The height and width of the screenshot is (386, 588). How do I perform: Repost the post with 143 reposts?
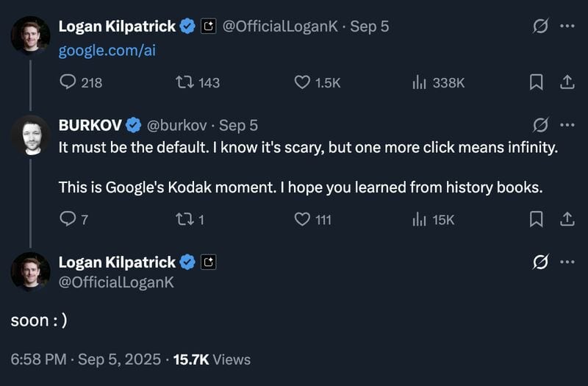(x=185, y=82)
